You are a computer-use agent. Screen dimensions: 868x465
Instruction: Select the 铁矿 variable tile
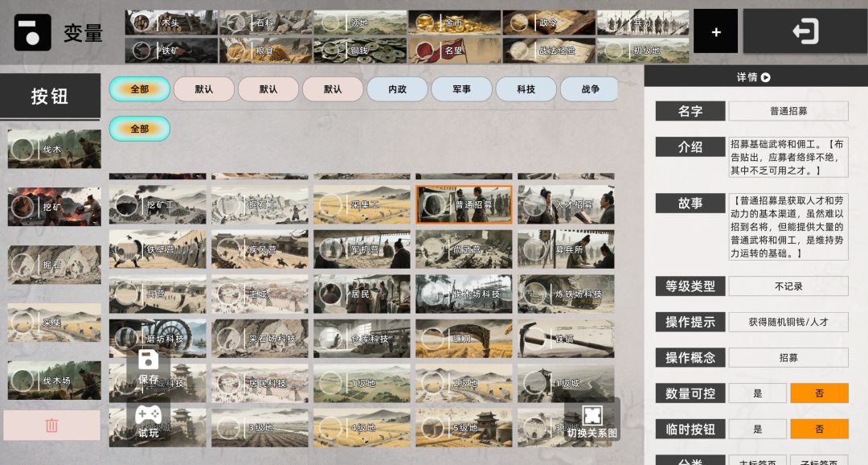[x=172, y=51]
